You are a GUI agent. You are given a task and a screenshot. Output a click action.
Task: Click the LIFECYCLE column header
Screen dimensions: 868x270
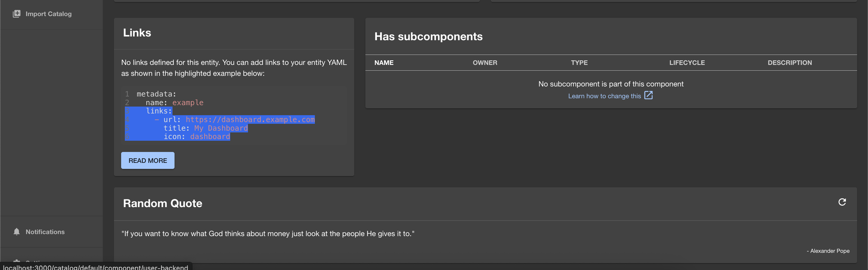click(x=687, y=63)
